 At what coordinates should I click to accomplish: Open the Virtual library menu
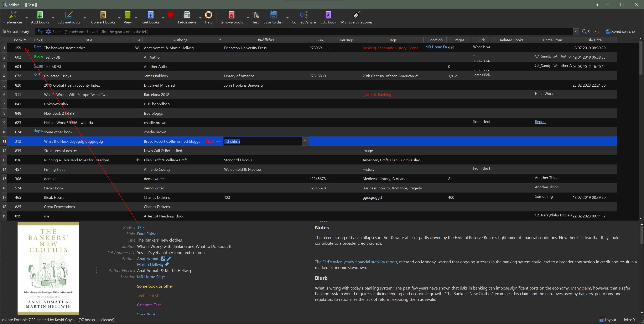[16, 31]
